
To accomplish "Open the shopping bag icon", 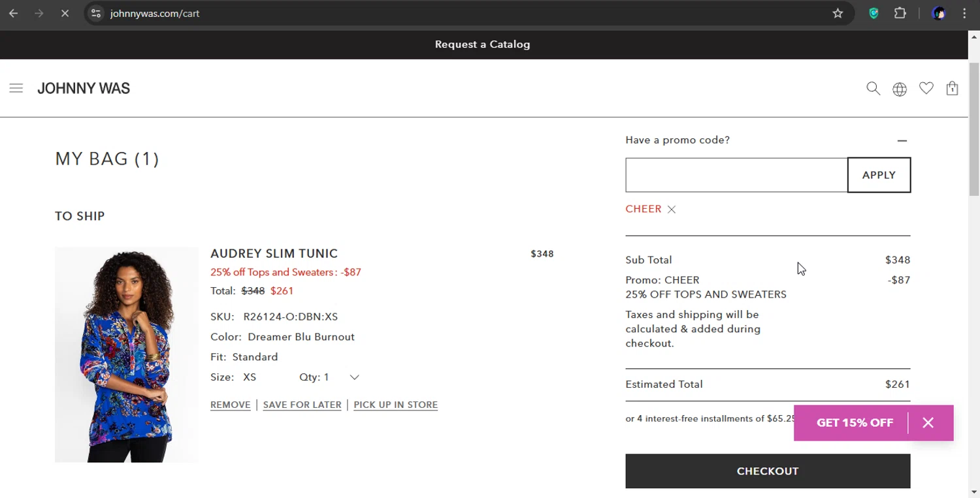I will tap(952, 88).
